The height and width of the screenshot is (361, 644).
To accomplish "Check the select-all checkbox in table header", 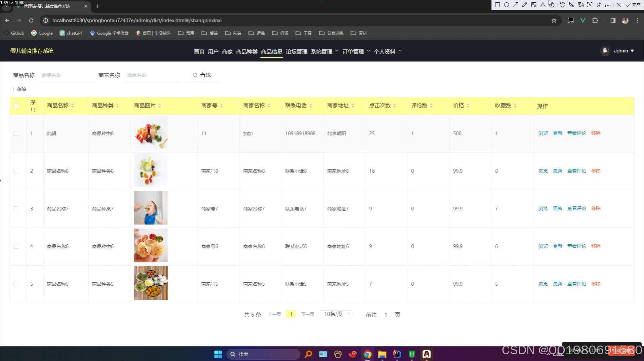I will pos(16,106).
